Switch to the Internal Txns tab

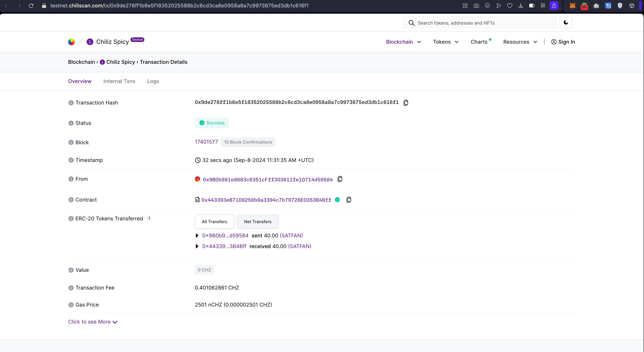[119, 81]
